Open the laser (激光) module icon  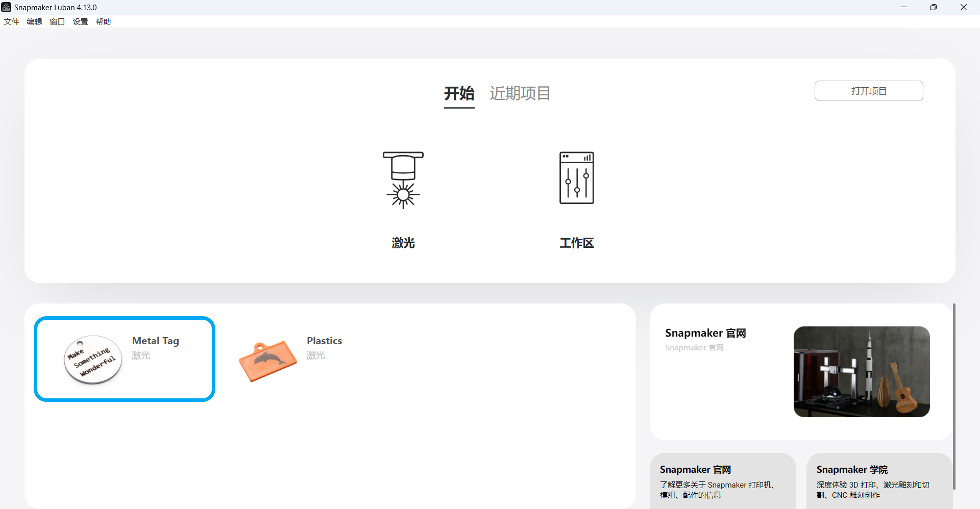click(x=403, y=180)
